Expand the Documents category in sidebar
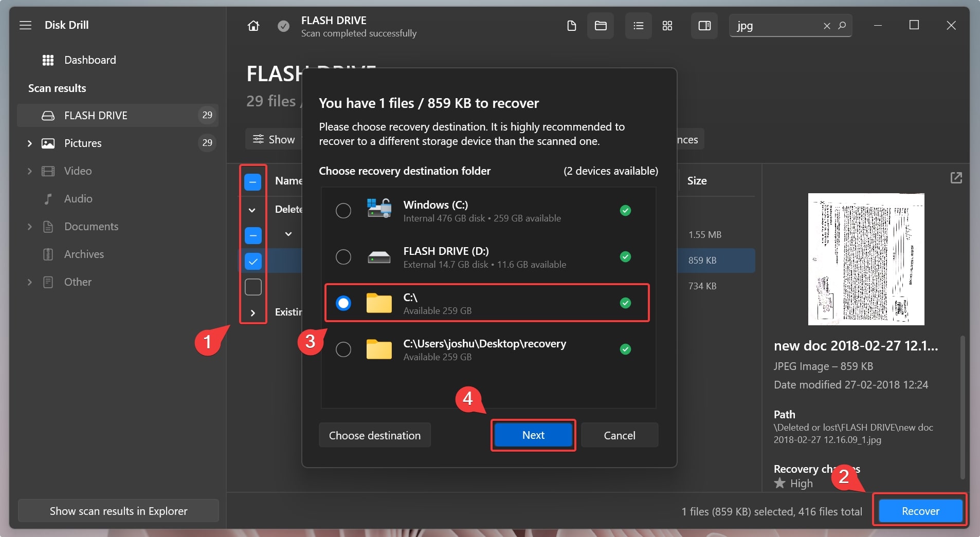This screenshot has width=980, height=537. coord(30,227)
